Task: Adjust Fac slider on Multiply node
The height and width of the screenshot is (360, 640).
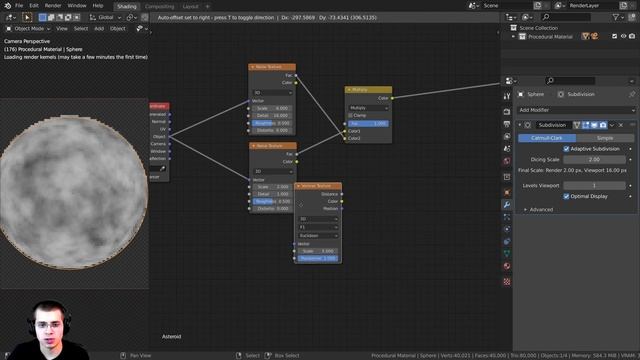Action: [x=369, y=123]
